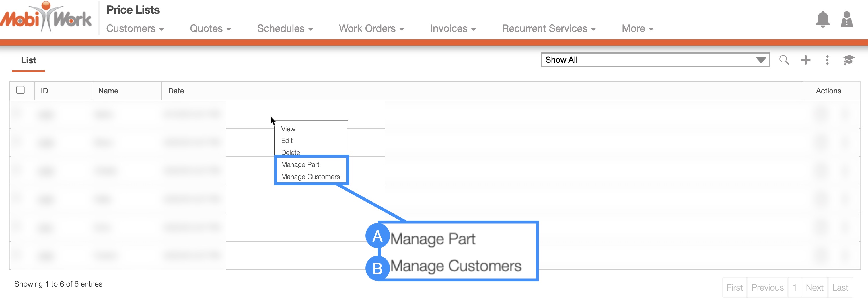
Task: Open the Show All filter dropdown
Action: click(x=655, y=60)
